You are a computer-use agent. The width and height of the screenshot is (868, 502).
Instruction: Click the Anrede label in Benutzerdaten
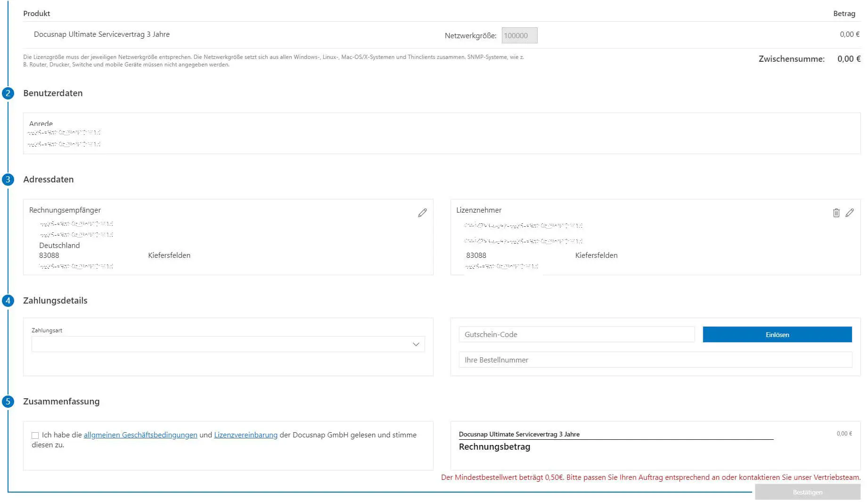point(41,123)
